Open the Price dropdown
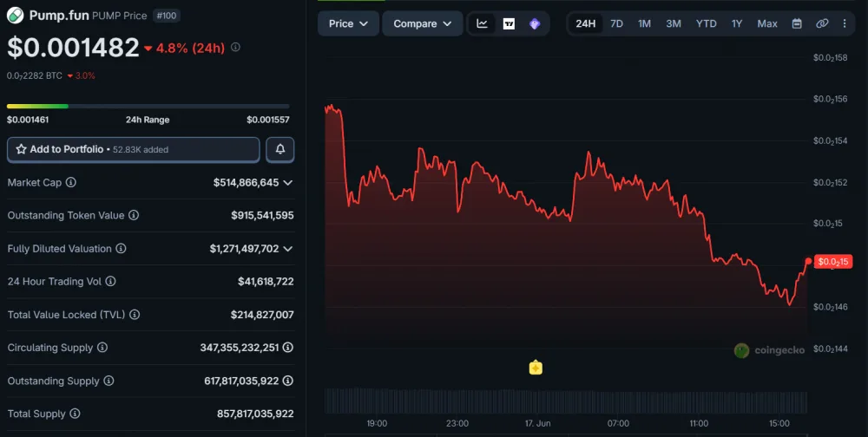 [x=348, y=23]
